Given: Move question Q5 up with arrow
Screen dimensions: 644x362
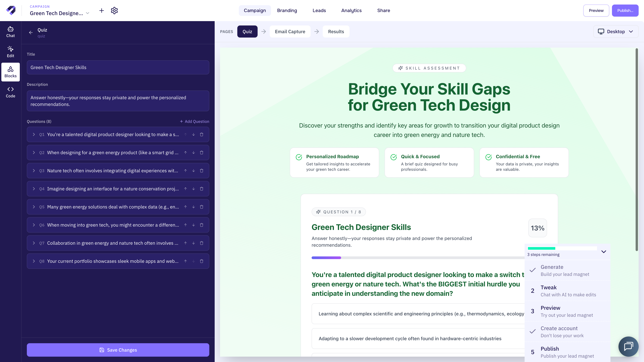Looking at the screenshot, I should click(185, 207).
